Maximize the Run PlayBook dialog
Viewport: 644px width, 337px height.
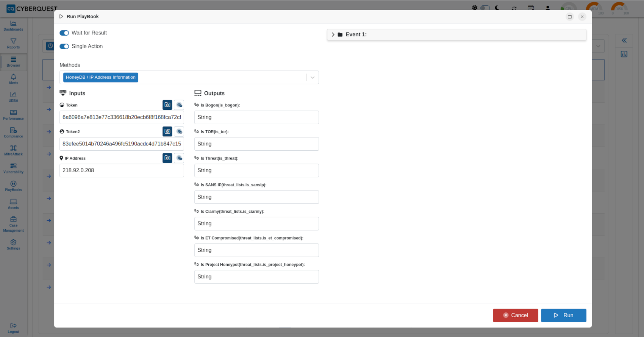point(570,17)
